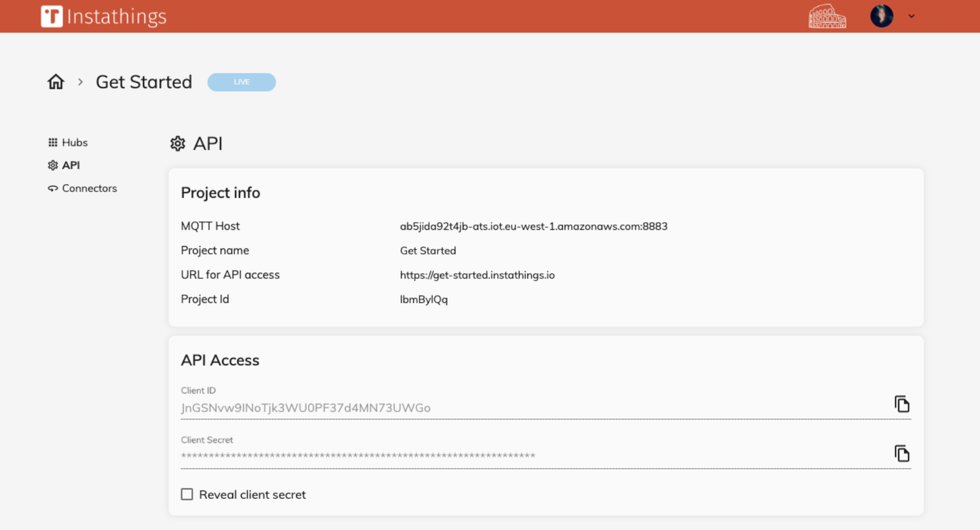
Task: Click the Connectors link icon
Action: tap(53, 188)
